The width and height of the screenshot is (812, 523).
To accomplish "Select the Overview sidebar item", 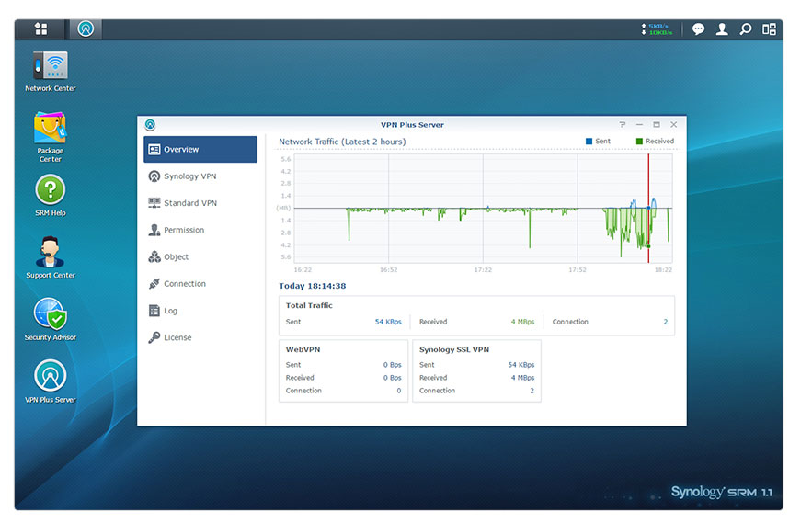I will (x=200, y=149).
